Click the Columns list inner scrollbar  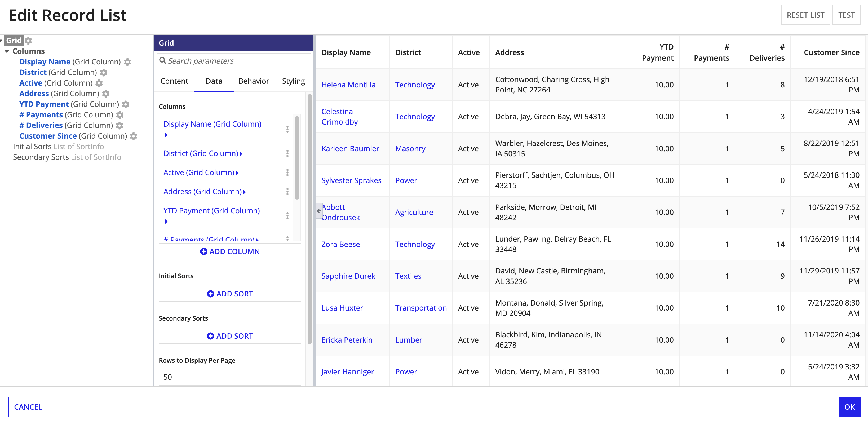click(297, 157)
